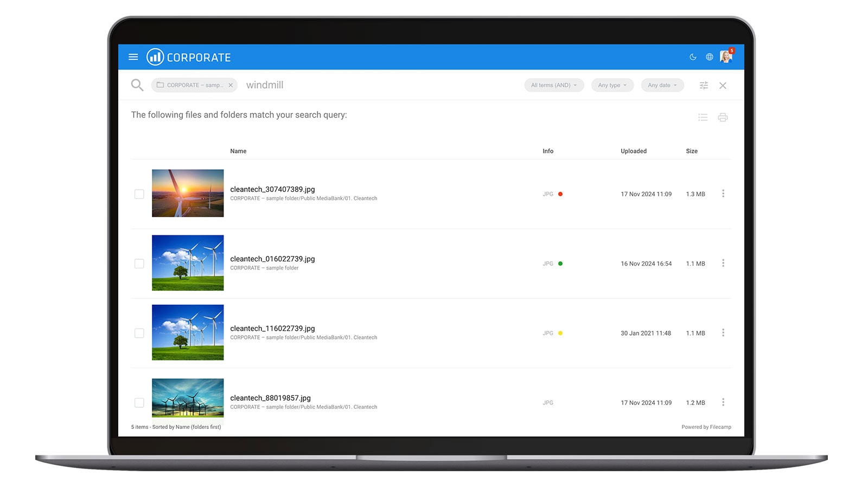Open the Any date dropdown
This screenshot has width=868, height=488.
(662, 85)
